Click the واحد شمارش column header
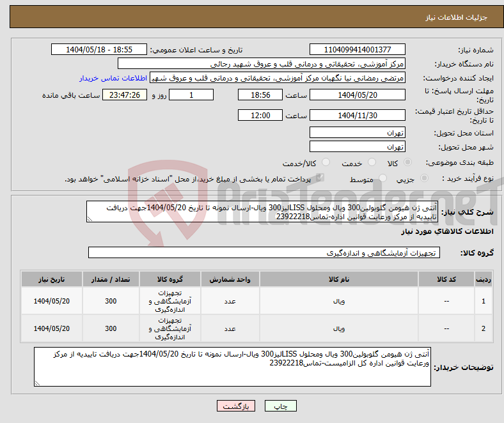Image resolution: width=504 pixels, height=423 pixels. point(230,279)
